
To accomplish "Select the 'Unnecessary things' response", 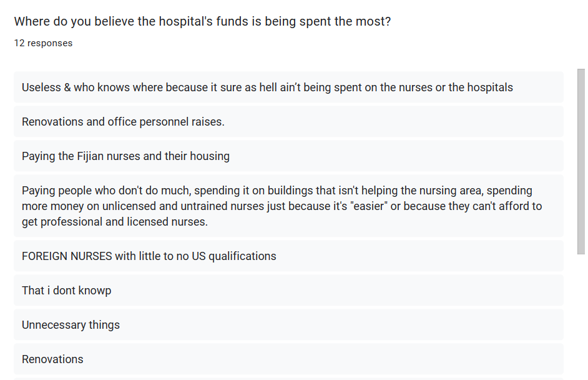I will [x=288, y=325].
